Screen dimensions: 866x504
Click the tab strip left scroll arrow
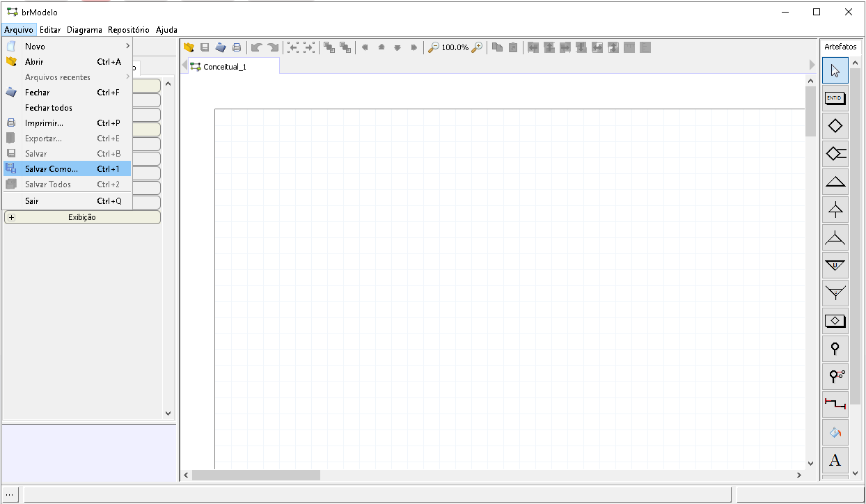point(184,65)
